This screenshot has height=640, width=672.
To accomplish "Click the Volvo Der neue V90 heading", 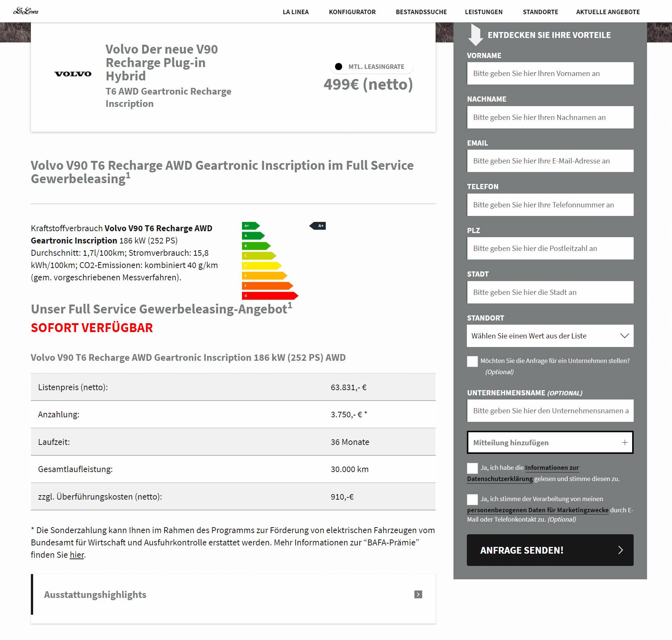I will (x=162, y=63).
